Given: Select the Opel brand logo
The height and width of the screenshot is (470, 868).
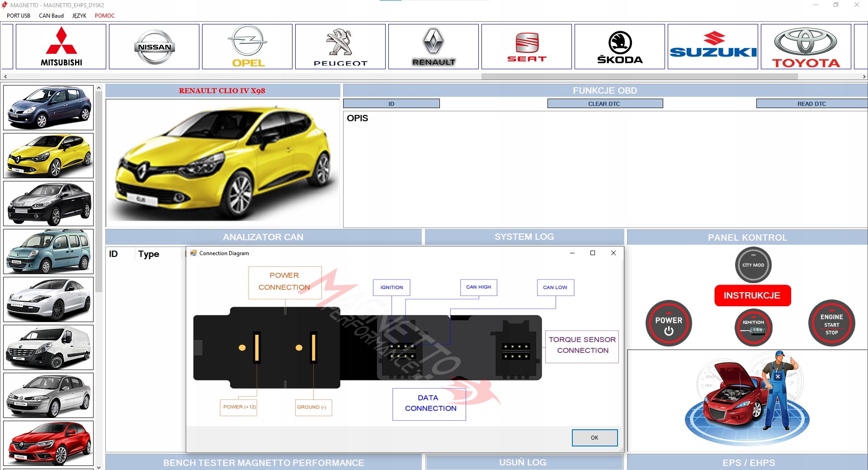Looking at the screenshot, I should coord(247,47).
